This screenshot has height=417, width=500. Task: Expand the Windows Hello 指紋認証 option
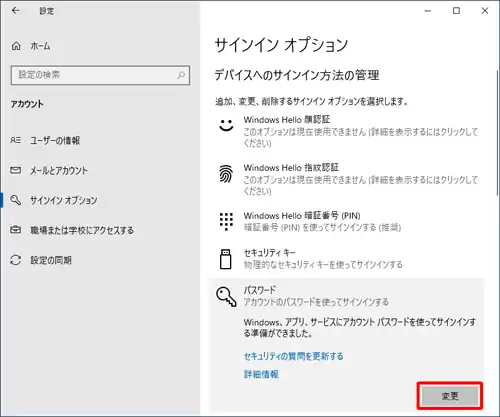tap(346, 179)
